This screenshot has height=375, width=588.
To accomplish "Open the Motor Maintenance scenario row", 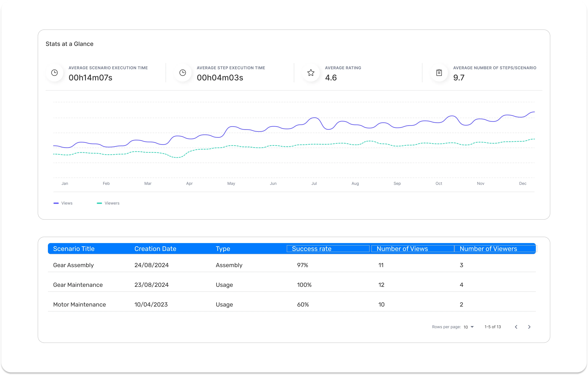I will [x=79, y=304].
